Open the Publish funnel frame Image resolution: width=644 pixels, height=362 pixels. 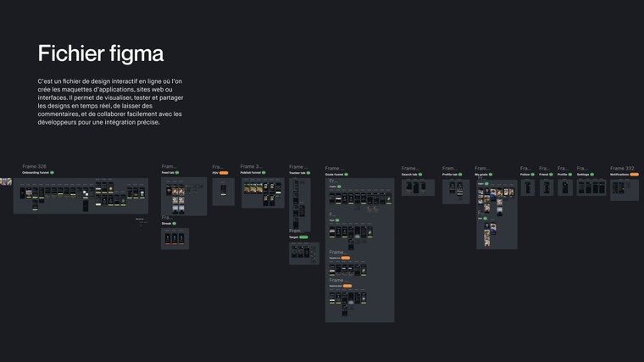[263, 193]
